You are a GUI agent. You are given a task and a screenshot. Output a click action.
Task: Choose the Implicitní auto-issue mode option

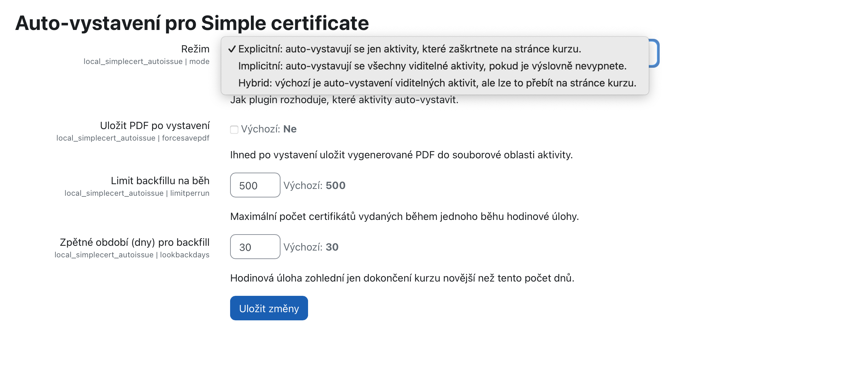[432, 66]
